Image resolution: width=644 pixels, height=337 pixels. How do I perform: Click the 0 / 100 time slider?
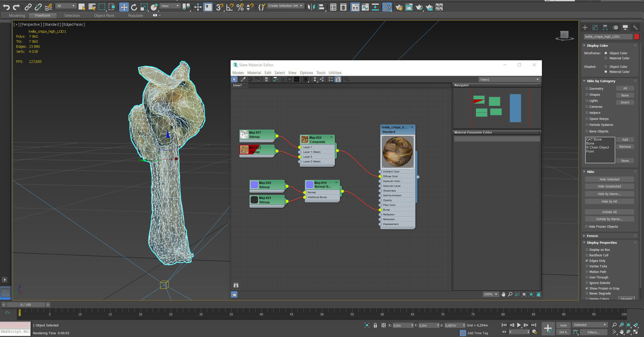click(x=26, y=305)
